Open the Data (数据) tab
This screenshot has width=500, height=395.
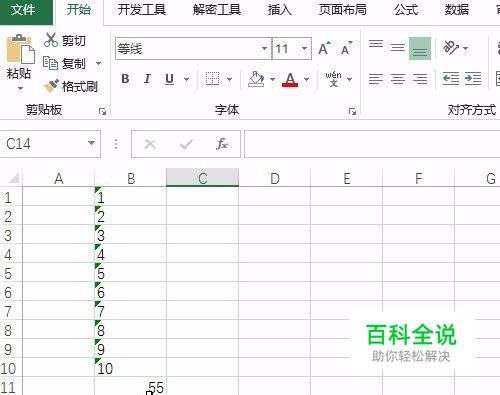456,9
